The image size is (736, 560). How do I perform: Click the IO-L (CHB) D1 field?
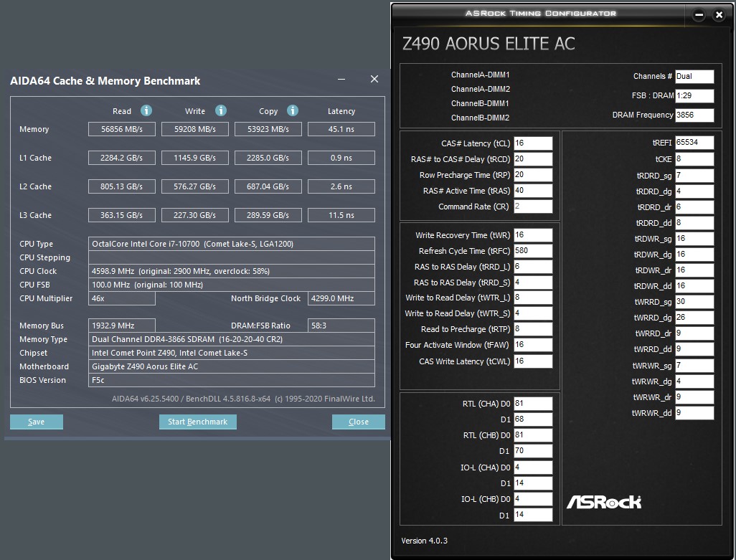click(533, 515)
